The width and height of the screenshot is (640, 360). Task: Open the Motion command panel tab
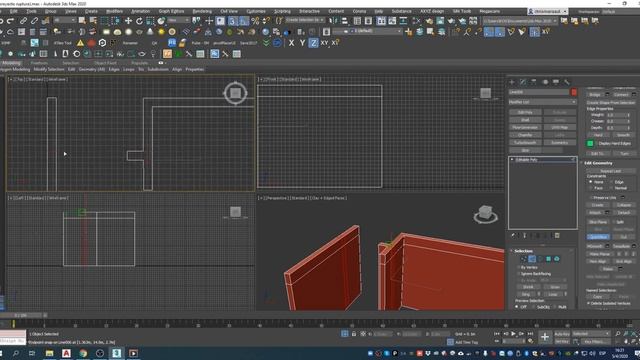click(545, 82)
